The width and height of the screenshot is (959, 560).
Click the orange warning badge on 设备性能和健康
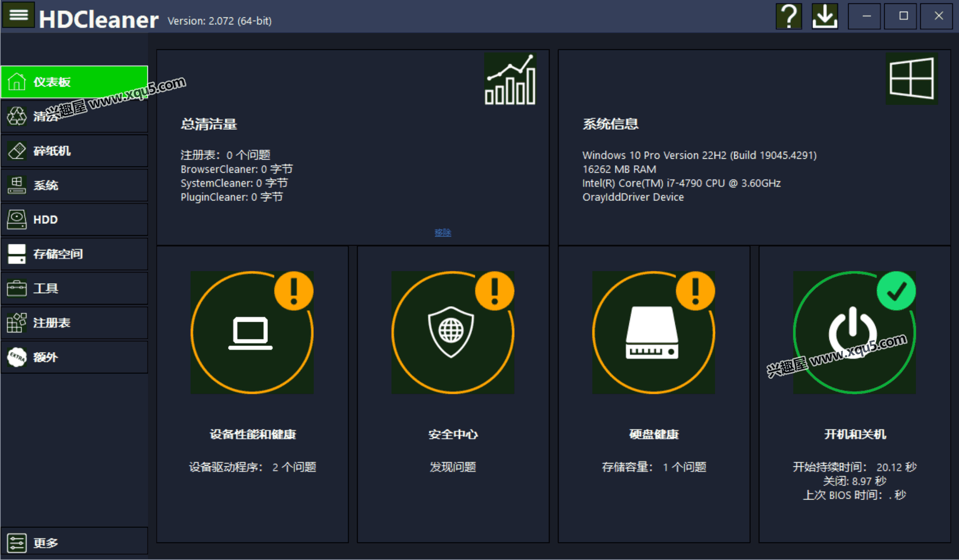pyautogui.click(x=294, y=291)
